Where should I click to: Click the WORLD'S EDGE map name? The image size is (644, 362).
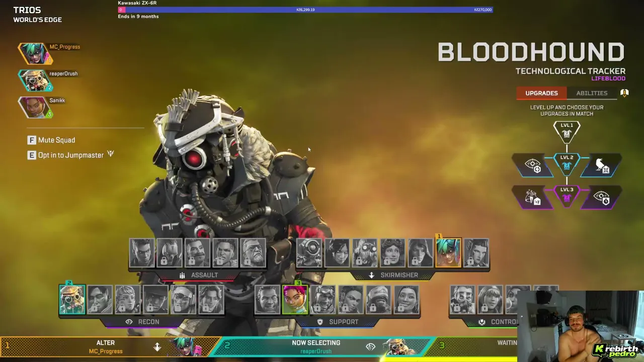click(x=38, y=20)
